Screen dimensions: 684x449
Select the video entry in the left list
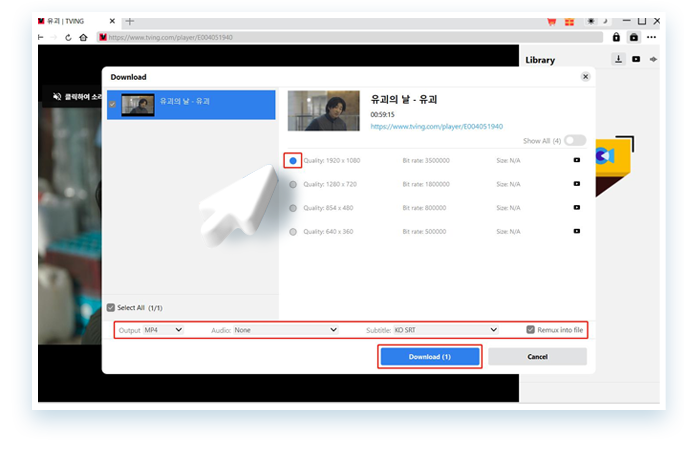tap(191, 105)
